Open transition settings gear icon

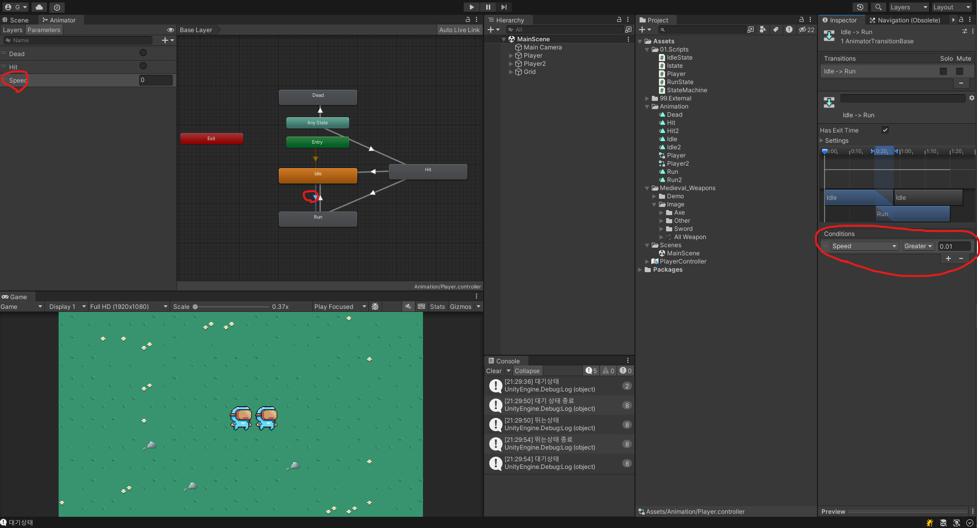[x=972, y=98]
